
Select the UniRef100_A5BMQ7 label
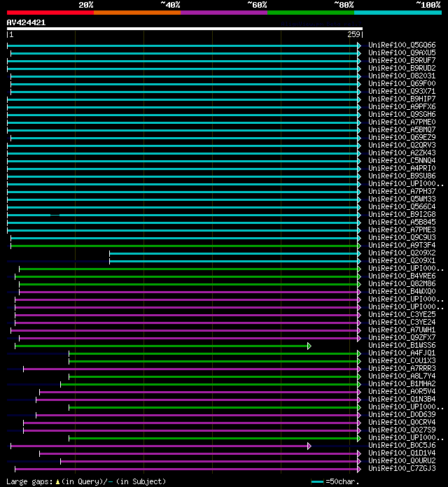(402, 130)
